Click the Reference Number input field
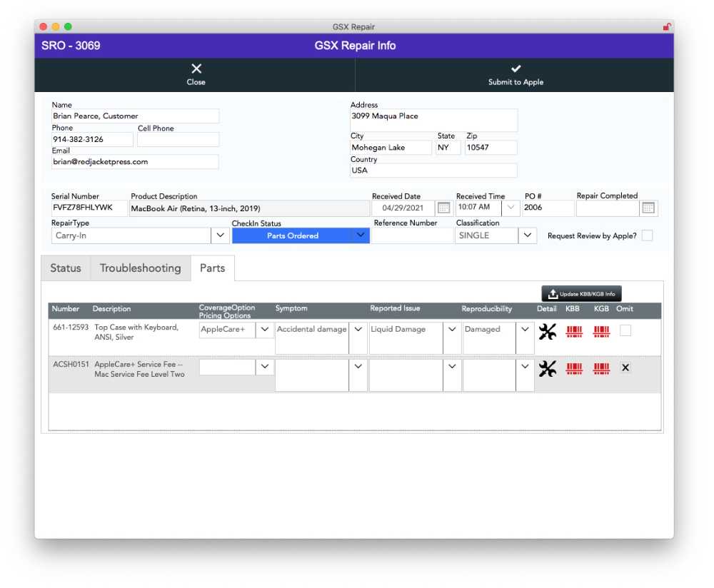 (x=413, y=235)
